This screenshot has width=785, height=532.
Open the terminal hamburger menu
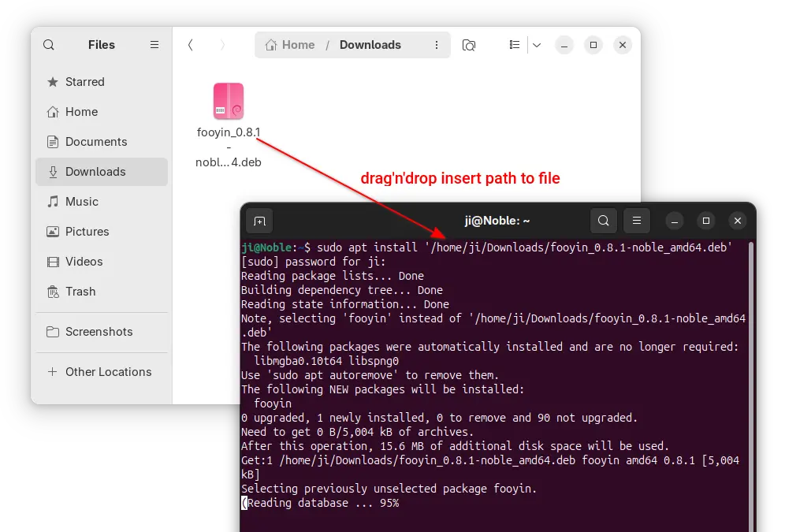tap(637, 221)
